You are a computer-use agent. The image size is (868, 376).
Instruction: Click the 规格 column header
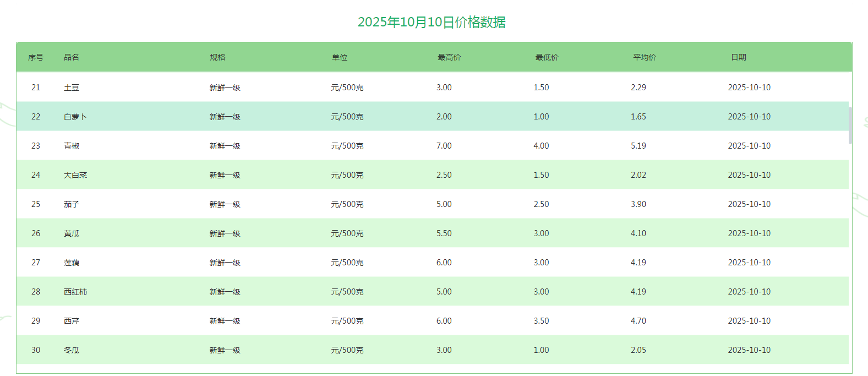pos(217,57)
